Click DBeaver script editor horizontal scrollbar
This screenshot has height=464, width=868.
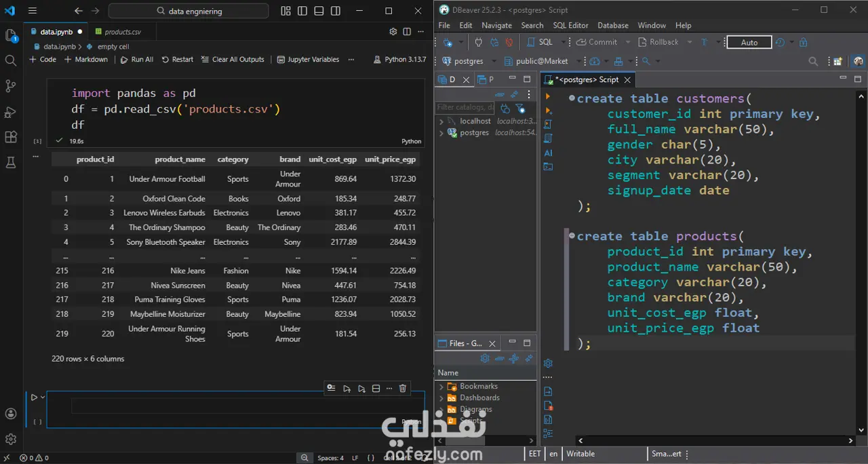715,440
